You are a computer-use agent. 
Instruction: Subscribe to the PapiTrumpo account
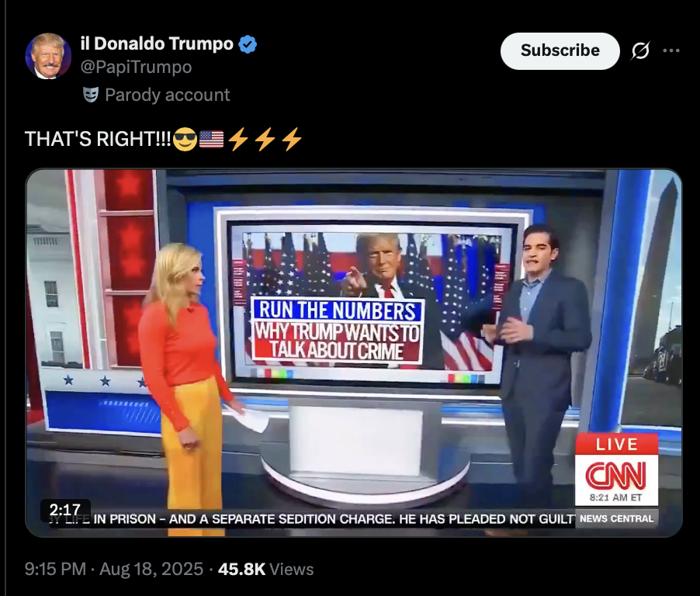[x=560, y=51]
